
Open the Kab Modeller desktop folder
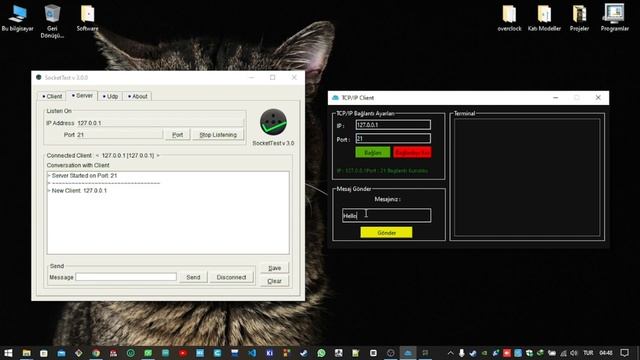[x=544, y=18]
